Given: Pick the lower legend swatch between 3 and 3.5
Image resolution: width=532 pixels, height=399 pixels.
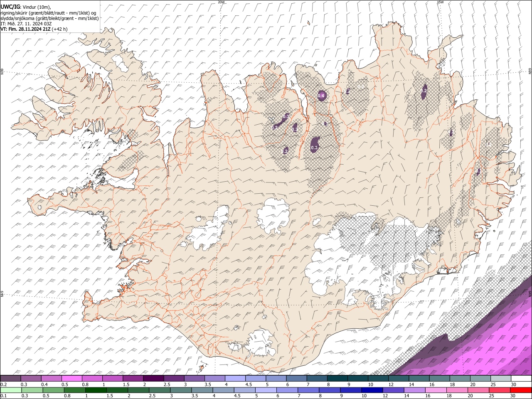Looking at the screenshot, I should (180, 390).
